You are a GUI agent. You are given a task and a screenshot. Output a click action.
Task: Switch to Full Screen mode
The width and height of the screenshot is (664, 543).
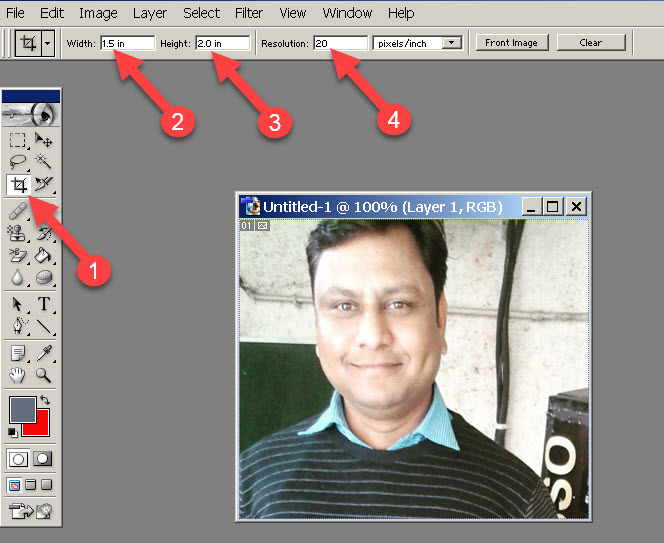(47, 485)
